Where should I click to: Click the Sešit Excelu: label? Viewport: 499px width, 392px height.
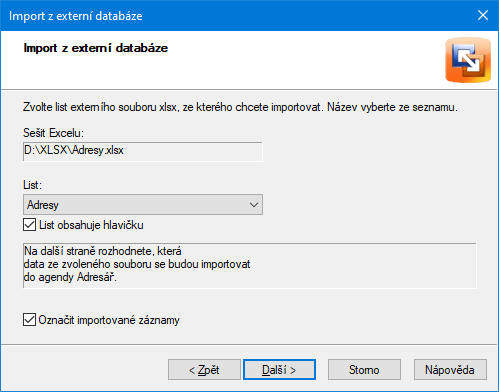pyautogui.click(x=53, y=133)
